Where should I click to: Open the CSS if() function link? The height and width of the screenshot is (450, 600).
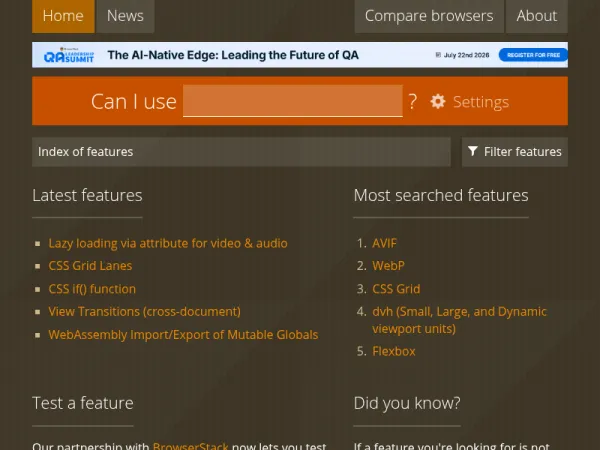[x=92, y=289]
